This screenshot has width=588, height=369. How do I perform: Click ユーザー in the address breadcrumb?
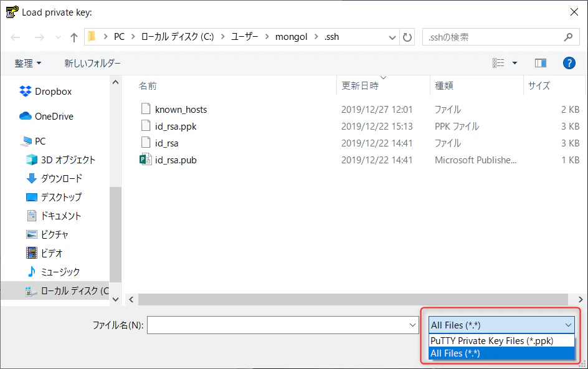pos(245,37)
